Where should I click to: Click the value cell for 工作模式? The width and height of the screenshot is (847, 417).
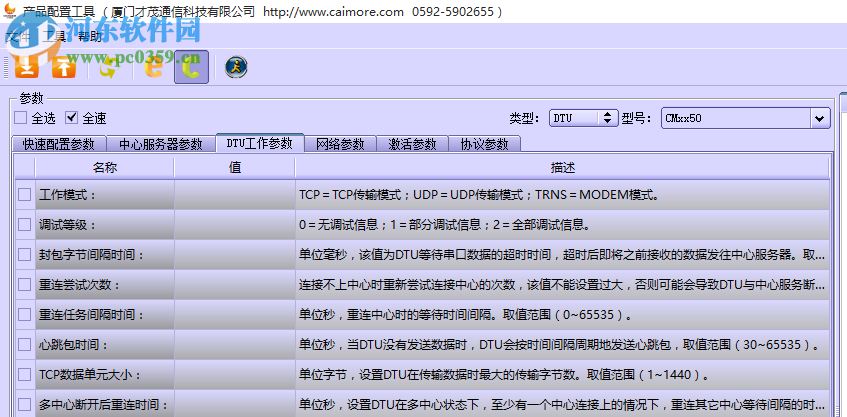point(235,194)
